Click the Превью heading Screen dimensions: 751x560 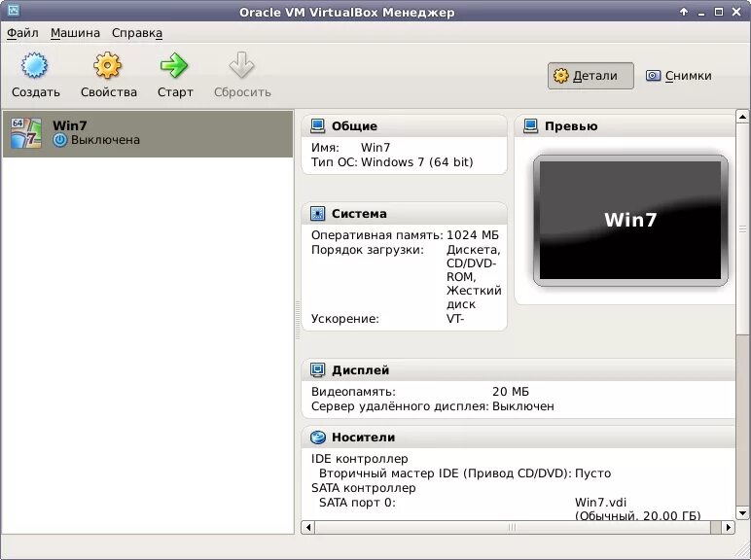[x=571, y=126]
